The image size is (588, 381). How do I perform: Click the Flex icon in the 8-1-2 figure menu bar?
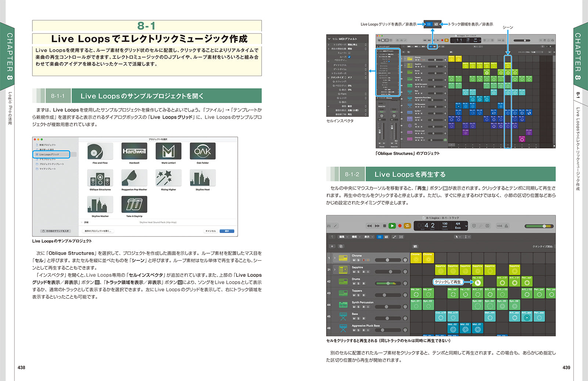401,237
